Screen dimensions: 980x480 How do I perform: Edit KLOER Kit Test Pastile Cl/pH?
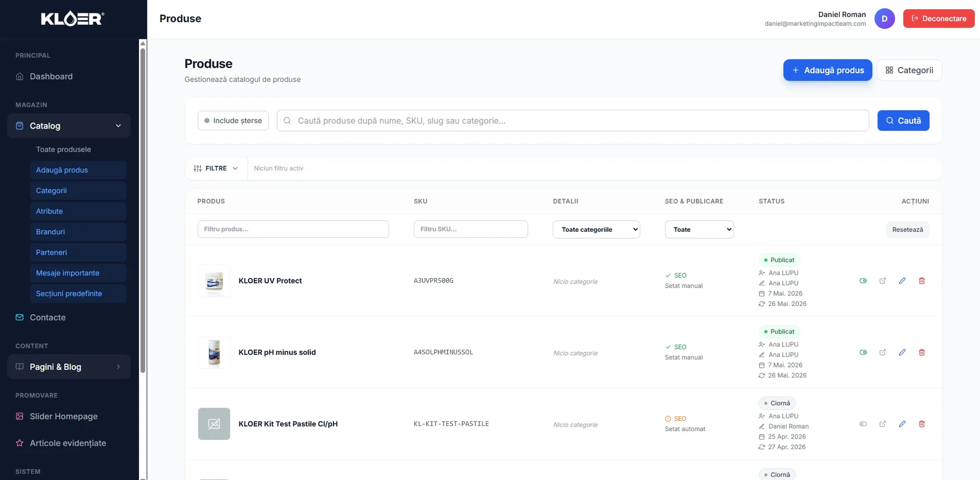902,424
